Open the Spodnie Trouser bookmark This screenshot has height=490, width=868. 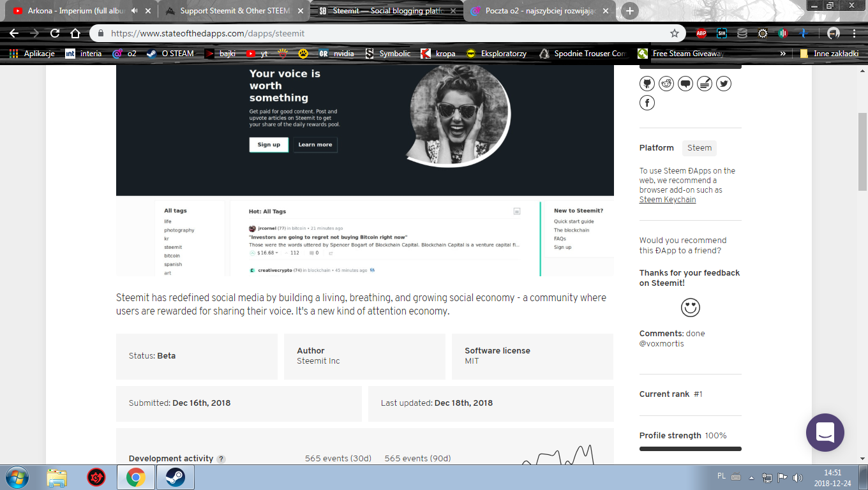[x=583, y=54]
